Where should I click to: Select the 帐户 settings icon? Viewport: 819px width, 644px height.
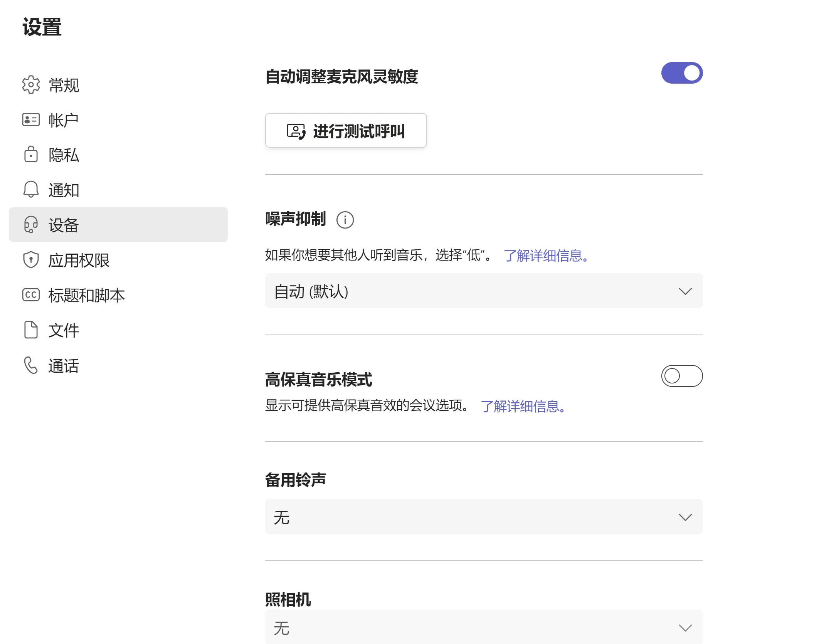tap(31, 119)
